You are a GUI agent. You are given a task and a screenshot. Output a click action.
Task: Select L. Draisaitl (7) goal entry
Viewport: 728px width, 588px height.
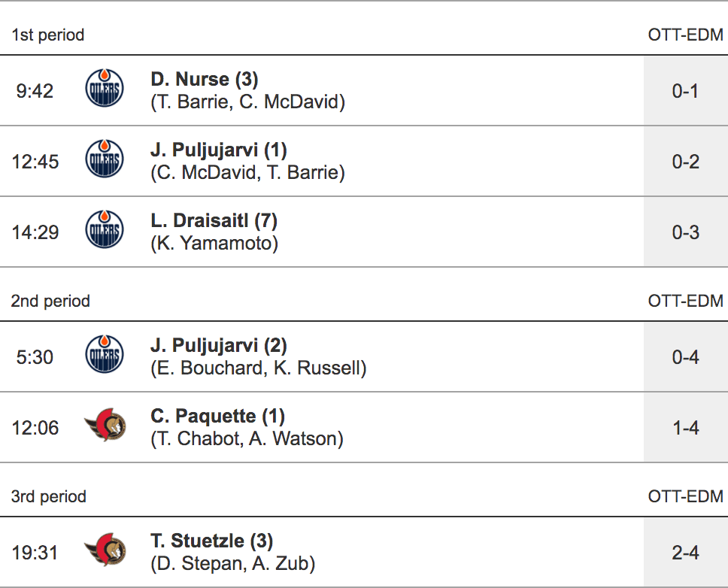tap(214, 221)
